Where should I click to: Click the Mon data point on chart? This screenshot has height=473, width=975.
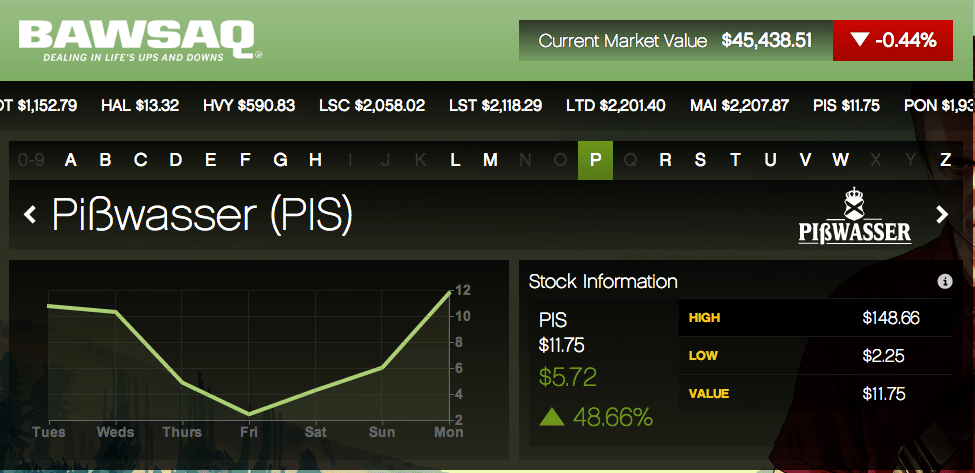(449, 291)
